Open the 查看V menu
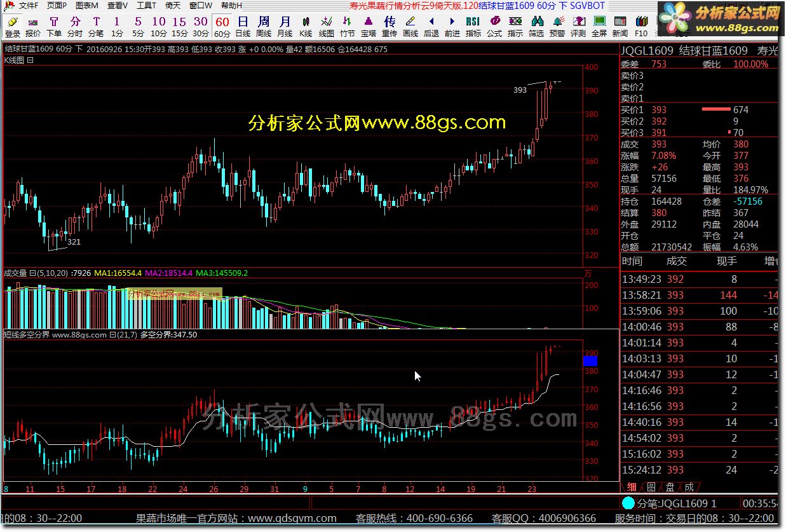 pos(117,6)
